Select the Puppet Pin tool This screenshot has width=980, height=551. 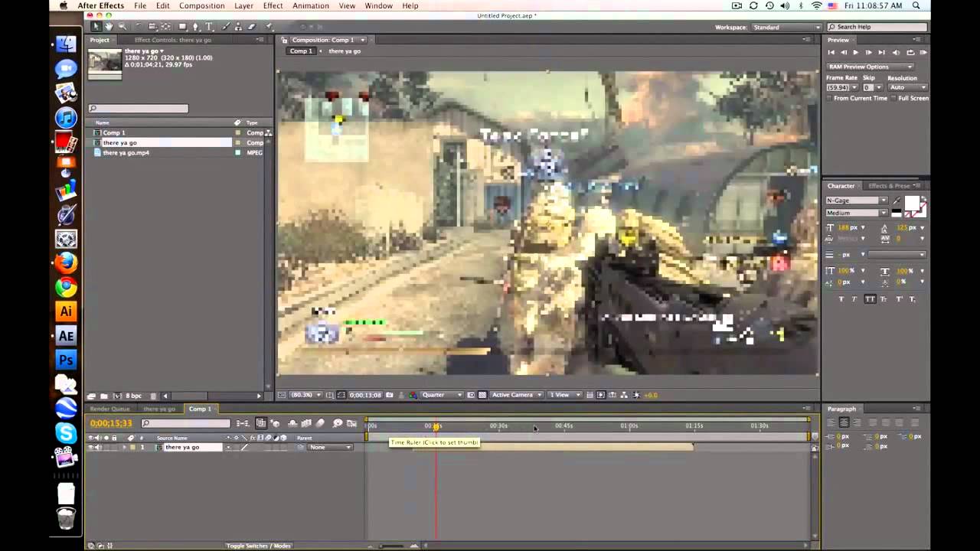269,27
